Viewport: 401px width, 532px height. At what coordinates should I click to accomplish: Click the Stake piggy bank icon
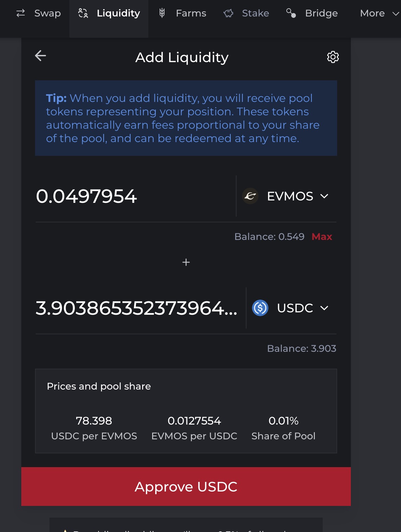point(228,13)
